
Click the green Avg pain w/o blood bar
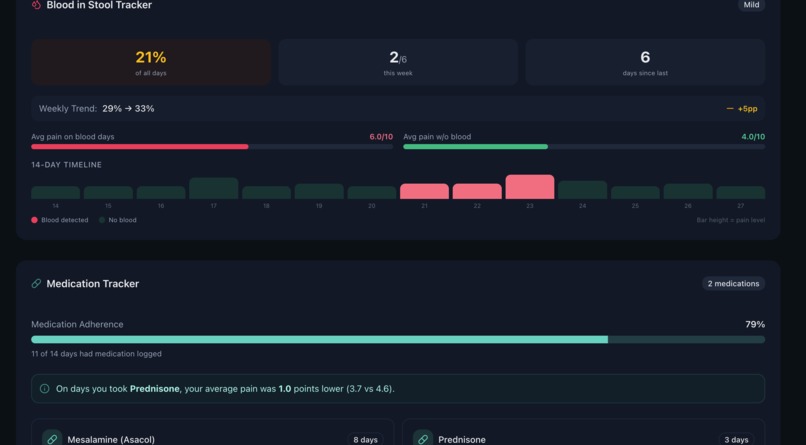click(x=475, y=147)
